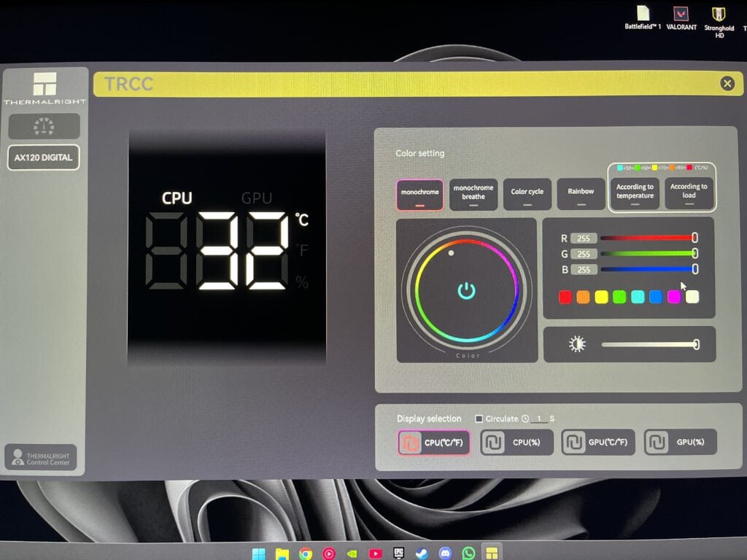
Task: Toggle the Rainbow lighting effect
Action: (x=581, y=192)
